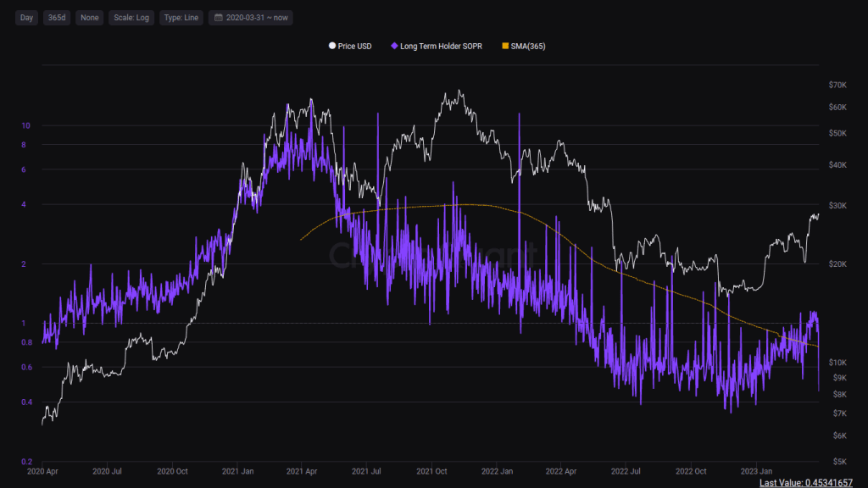Click the purple diamond beside Long Term Holder SOPR
Viewport: 868px width, 488px height.
pyautogui.click(x=395, y=46)
